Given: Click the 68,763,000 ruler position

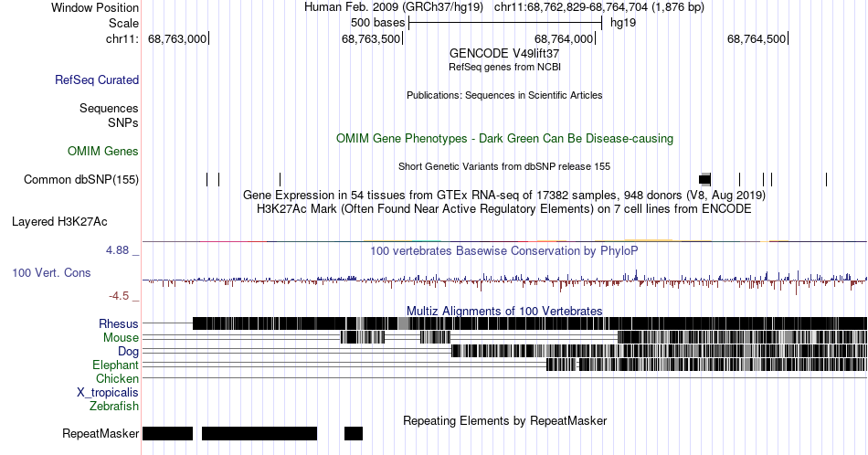Looking at the screenshot, I should pos(178,38).
